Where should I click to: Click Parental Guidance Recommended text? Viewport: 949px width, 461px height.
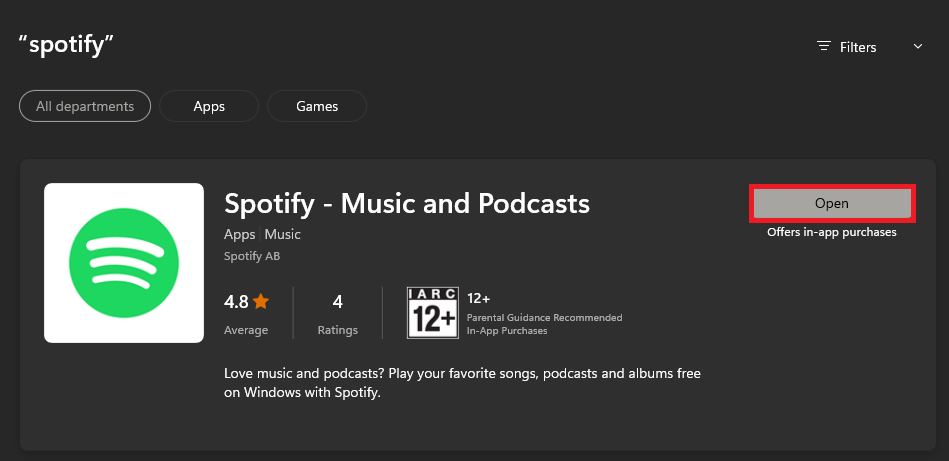[x=544, y=317]
